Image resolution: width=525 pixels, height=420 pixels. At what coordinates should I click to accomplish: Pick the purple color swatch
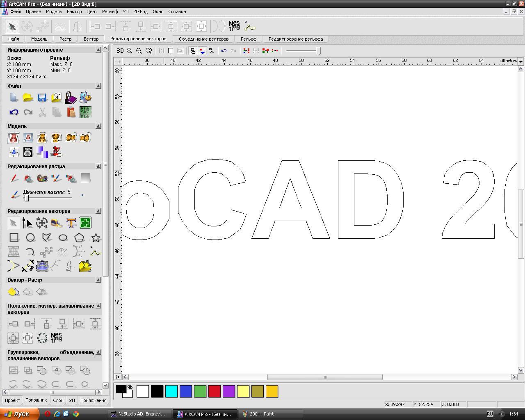(229, 391)
